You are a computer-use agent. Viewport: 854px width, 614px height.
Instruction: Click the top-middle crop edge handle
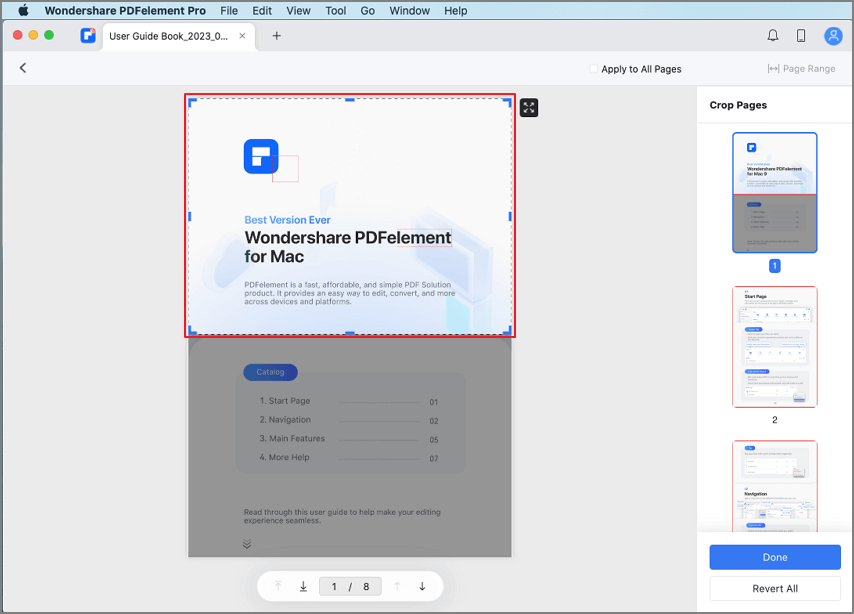(x=350, y=100)
